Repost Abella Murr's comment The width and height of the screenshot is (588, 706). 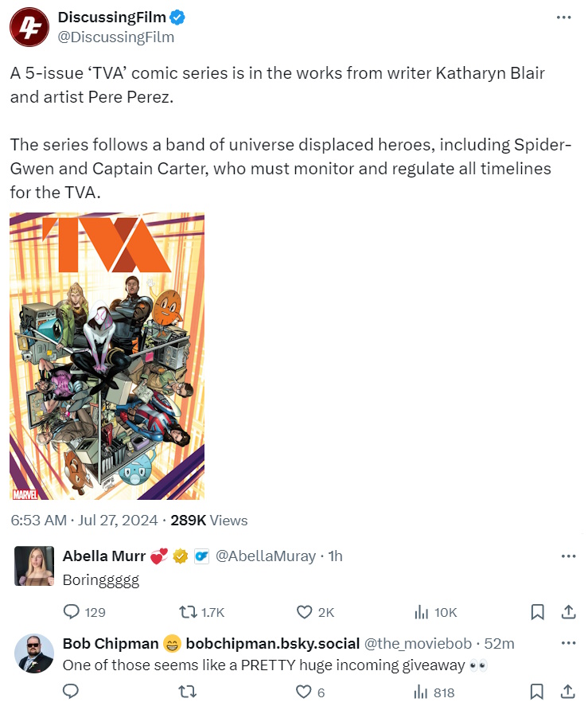(189, 612)
